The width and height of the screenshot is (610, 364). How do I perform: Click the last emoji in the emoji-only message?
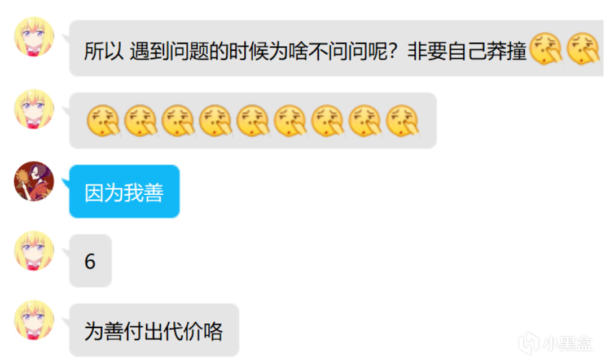402,121
